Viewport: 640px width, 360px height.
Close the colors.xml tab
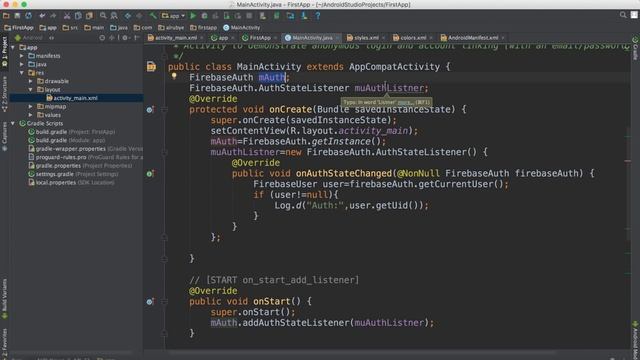click(431, 38)
